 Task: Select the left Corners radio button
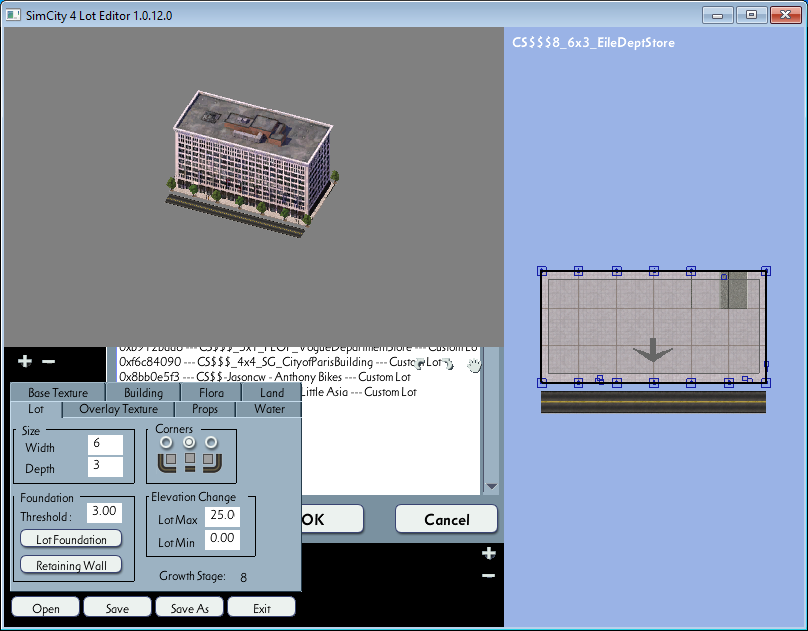tap(166, 442)
